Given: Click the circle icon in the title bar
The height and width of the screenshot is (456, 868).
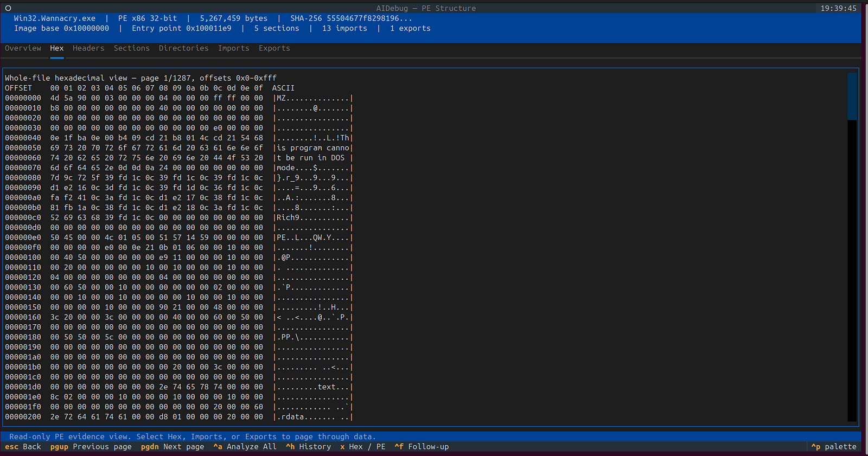Looking at the screenshot, I should 8,8.
